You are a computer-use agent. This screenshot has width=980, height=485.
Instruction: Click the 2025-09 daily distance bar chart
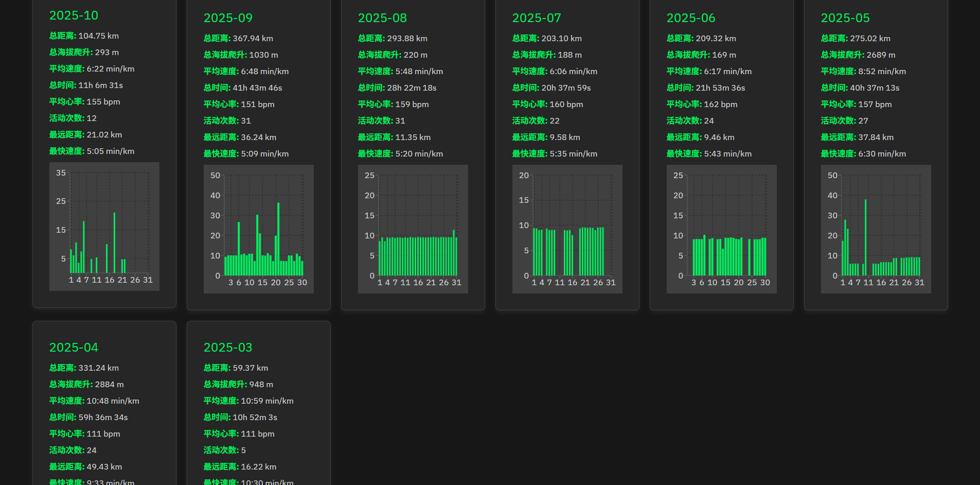pos(259,229)
